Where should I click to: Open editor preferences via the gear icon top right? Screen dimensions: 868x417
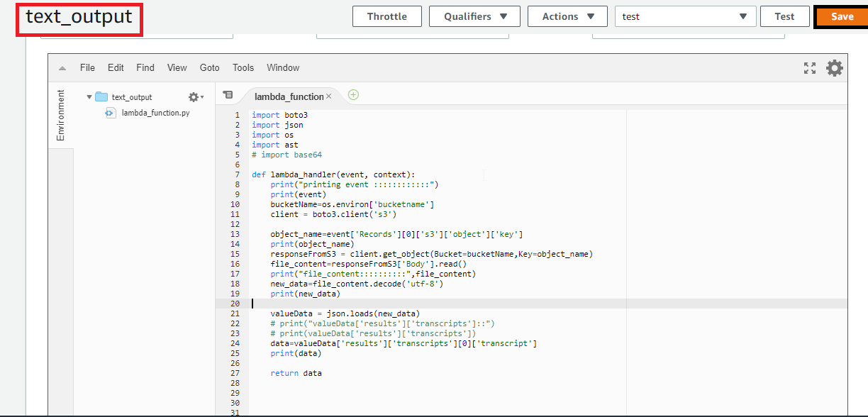point(835,68)
